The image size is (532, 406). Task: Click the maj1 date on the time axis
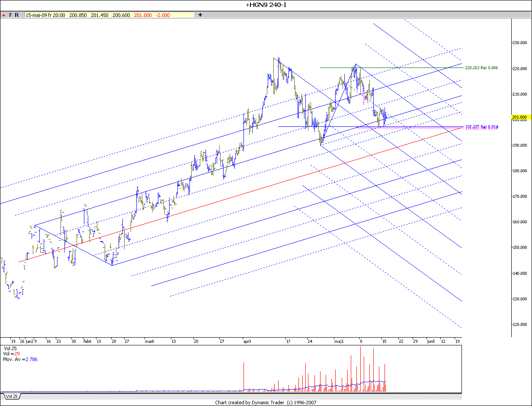(x=339, y=341)
